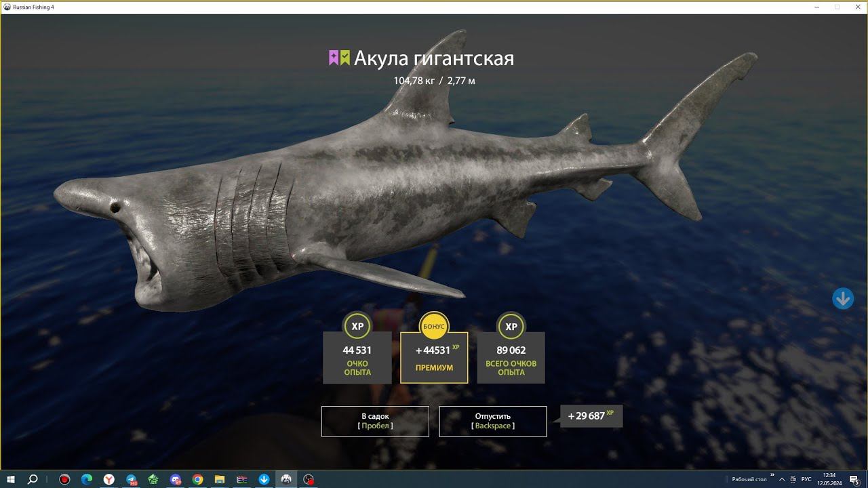Image resolution: width=868 pixels, height=488 pixels.
Task: Open the clock showing 12:34
Action: (829, 479)
